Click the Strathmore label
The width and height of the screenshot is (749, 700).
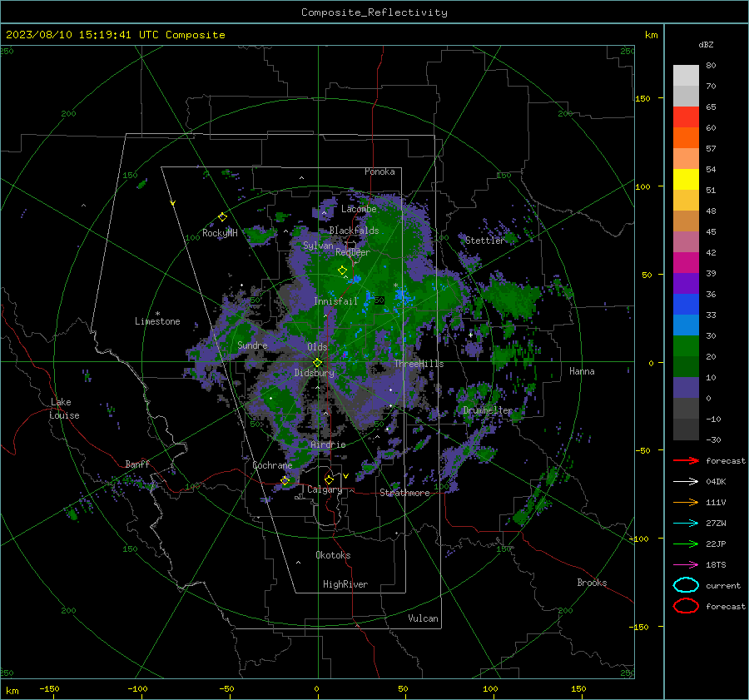tap(404, 493)
